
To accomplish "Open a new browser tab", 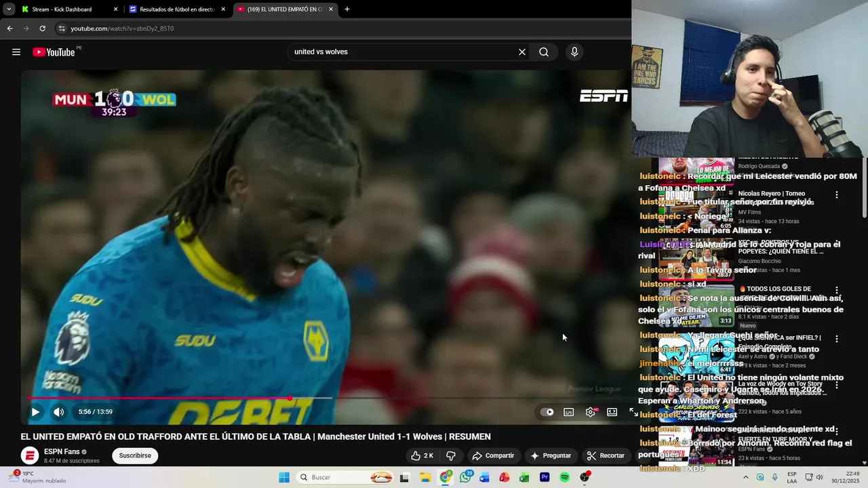I will coord(347,9).
